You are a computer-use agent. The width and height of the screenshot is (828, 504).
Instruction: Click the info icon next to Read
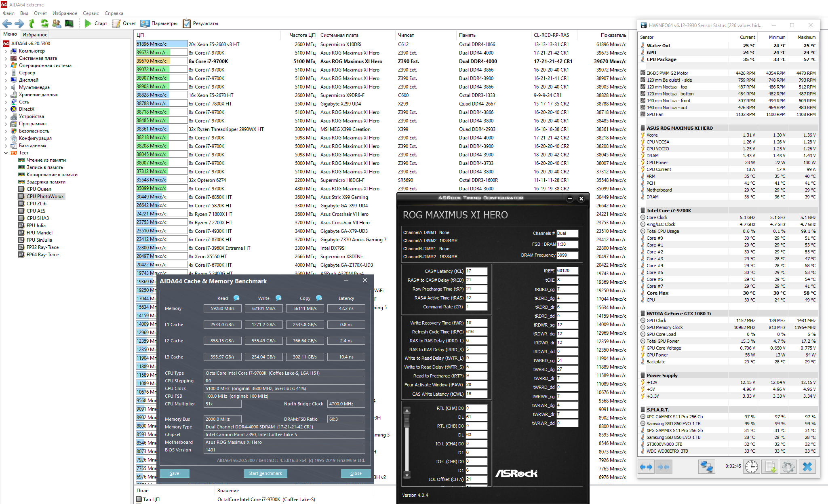(x=236, y=298)
